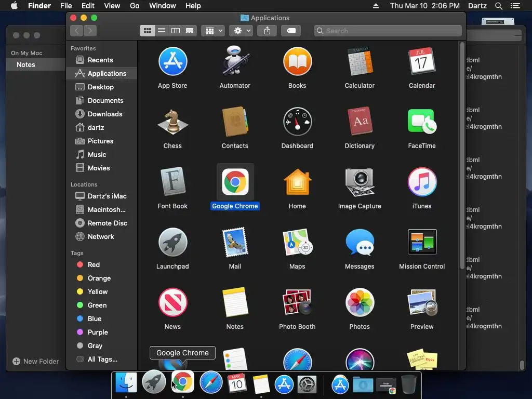Select the Chess app icon
Screen dimensions: 532x399
172,122
